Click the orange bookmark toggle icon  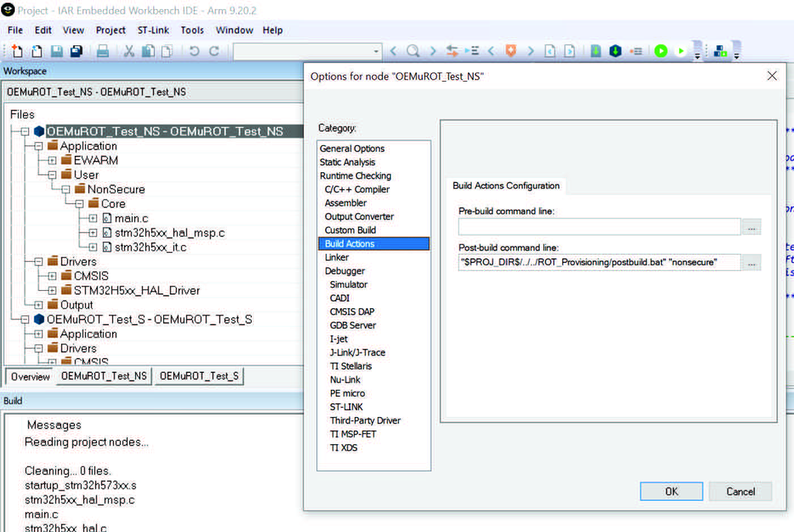click(x=511, y=51)
